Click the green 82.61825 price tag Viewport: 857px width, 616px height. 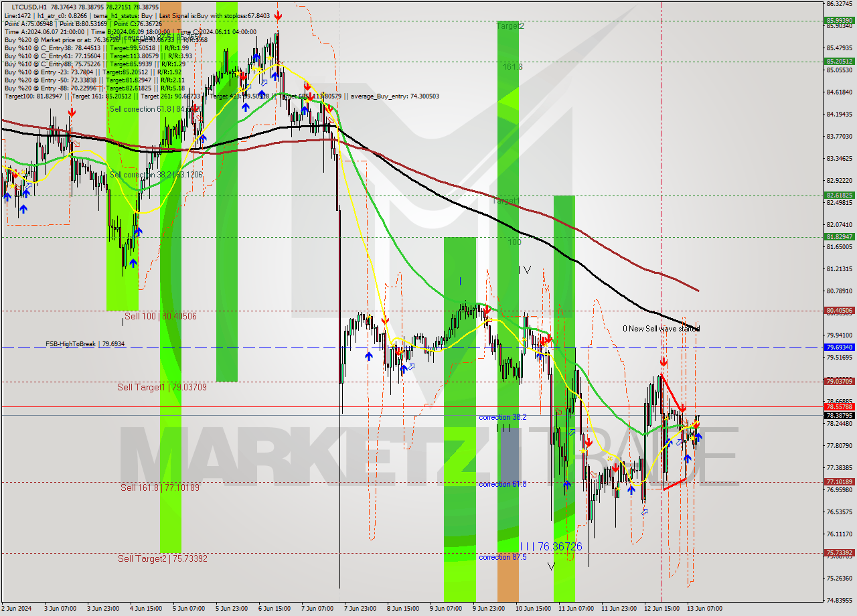(840, 196)
